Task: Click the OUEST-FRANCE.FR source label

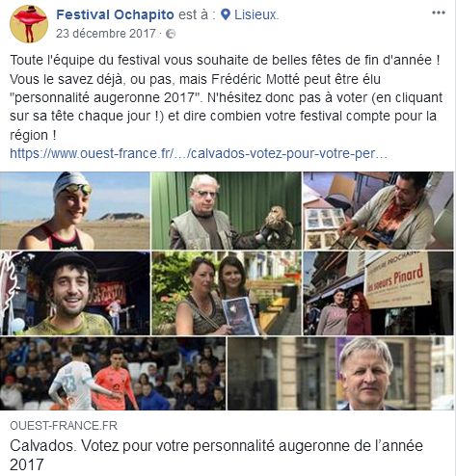Action: [x=64, y=426]
